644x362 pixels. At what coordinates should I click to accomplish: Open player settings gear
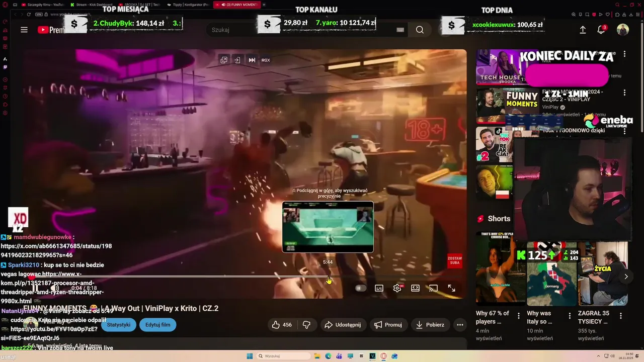397,288
